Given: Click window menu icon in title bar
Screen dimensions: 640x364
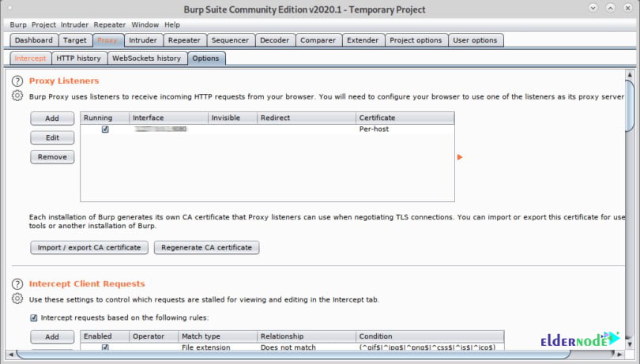Looking at the screenshot, I should [9, 8].
